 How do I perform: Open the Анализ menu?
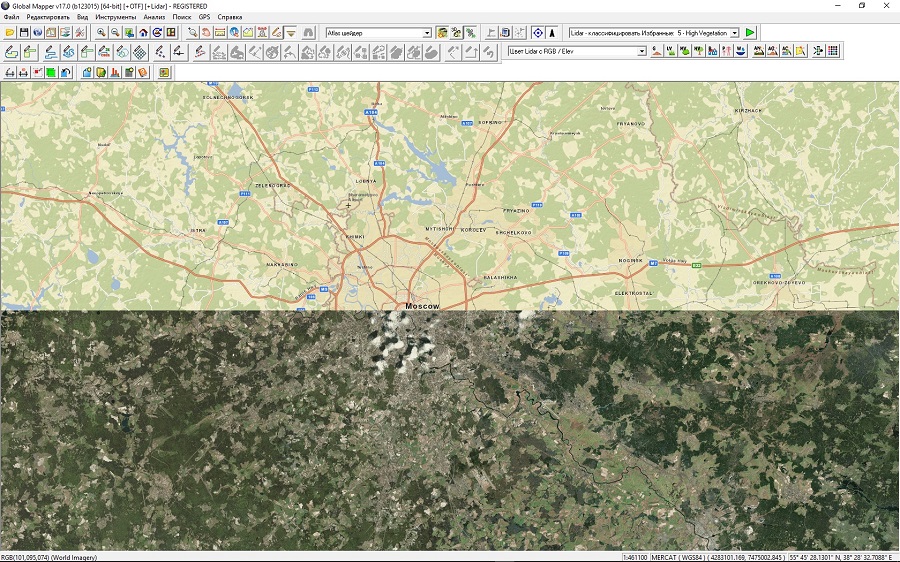[154, 17]
